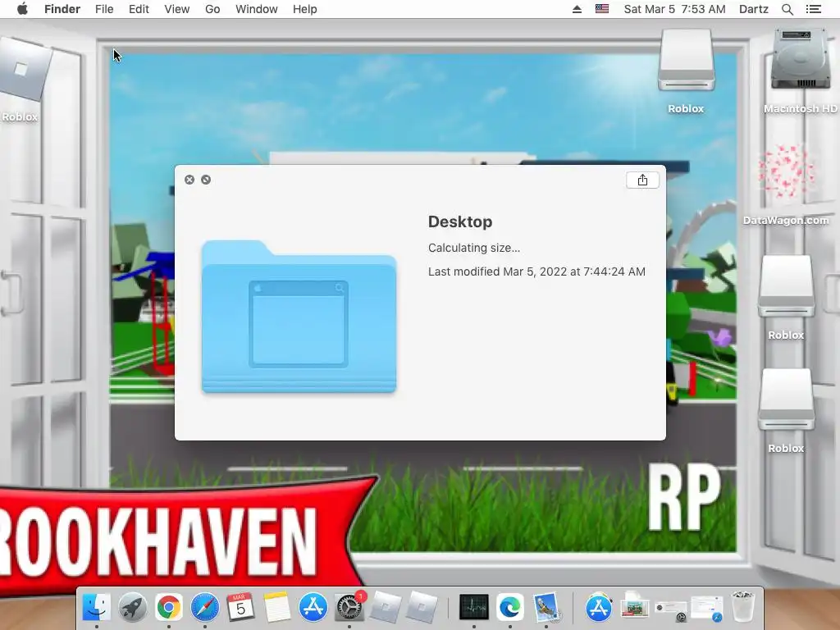
Task: Launch Microsoft Edge from the dock
Action: coord(510,608)
